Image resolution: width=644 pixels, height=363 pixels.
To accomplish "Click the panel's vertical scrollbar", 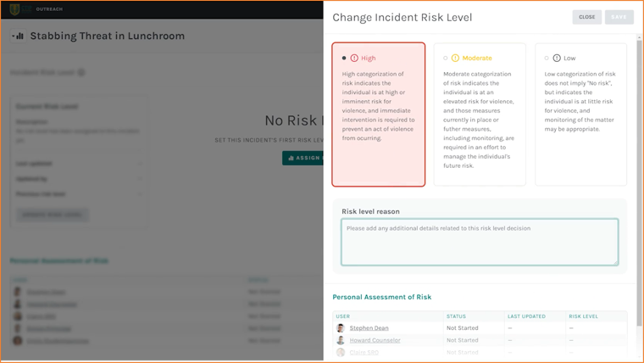I will [639, 181].
